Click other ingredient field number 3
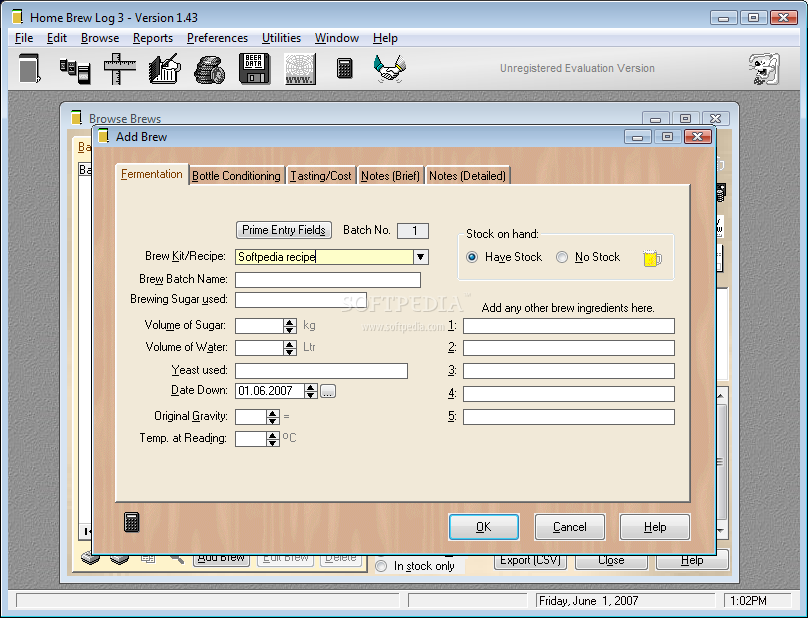 pos(568,371)
